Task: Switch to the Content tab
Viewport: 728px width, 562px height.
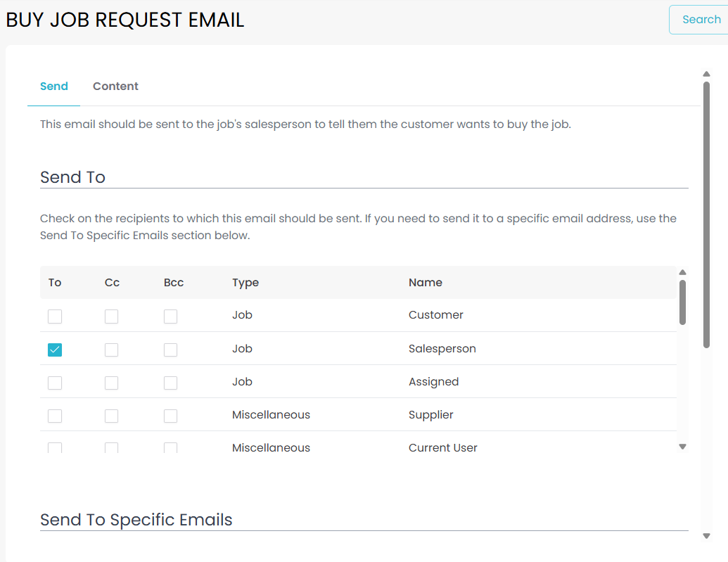Action: tap(115, 87)
